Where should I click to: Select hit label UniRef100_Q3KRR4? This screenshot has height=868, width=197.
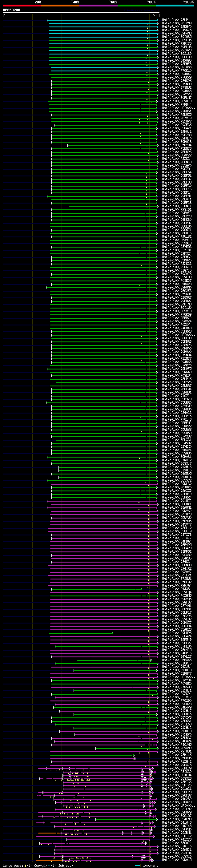[177, 498]
